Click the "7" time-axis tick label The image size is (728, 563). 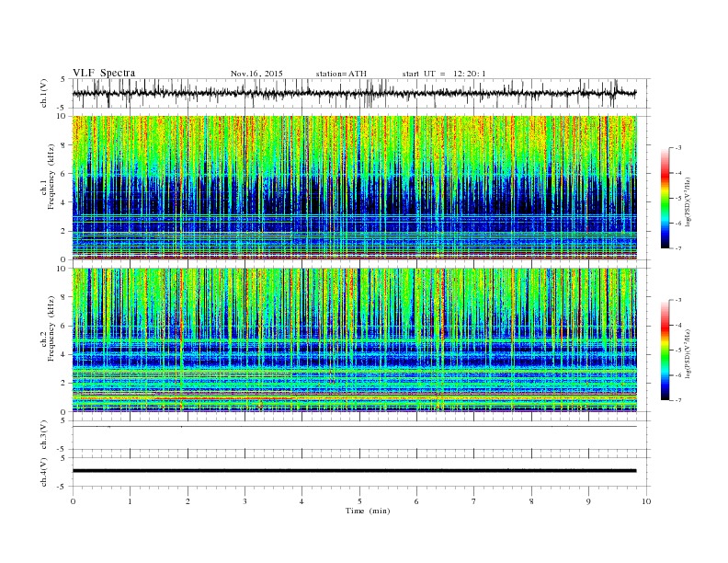click(474, 501)
